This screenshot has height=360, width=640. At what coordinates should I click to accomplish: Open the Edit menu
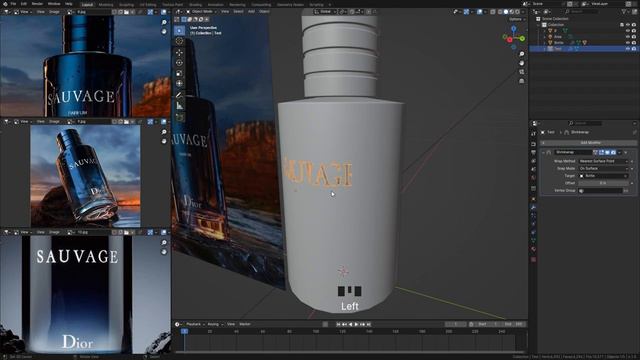pos(24,4)
